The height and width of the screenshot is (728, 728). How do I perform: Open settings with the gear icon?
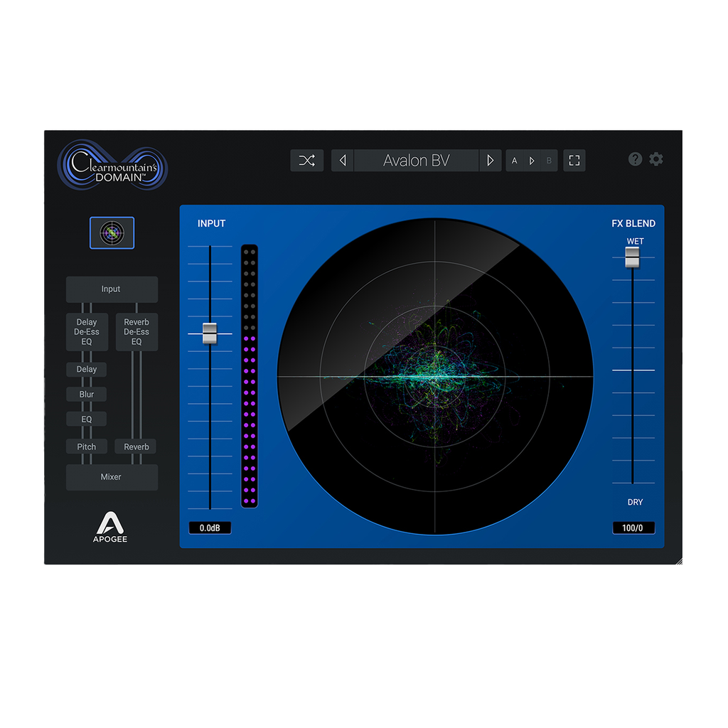coord(656,159)
